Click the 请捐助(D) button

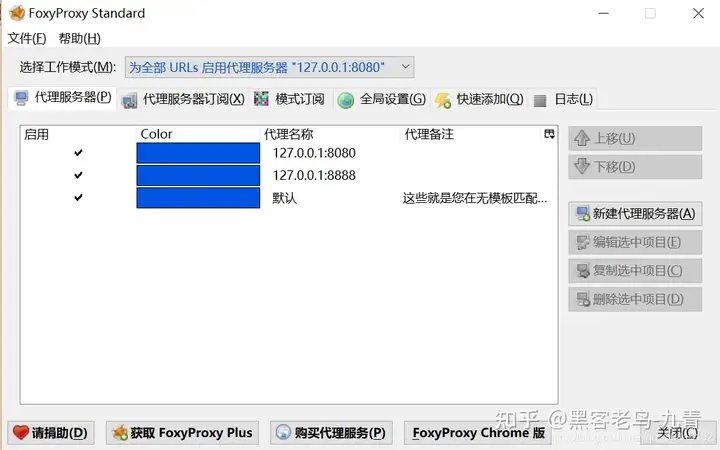(51, 433)
